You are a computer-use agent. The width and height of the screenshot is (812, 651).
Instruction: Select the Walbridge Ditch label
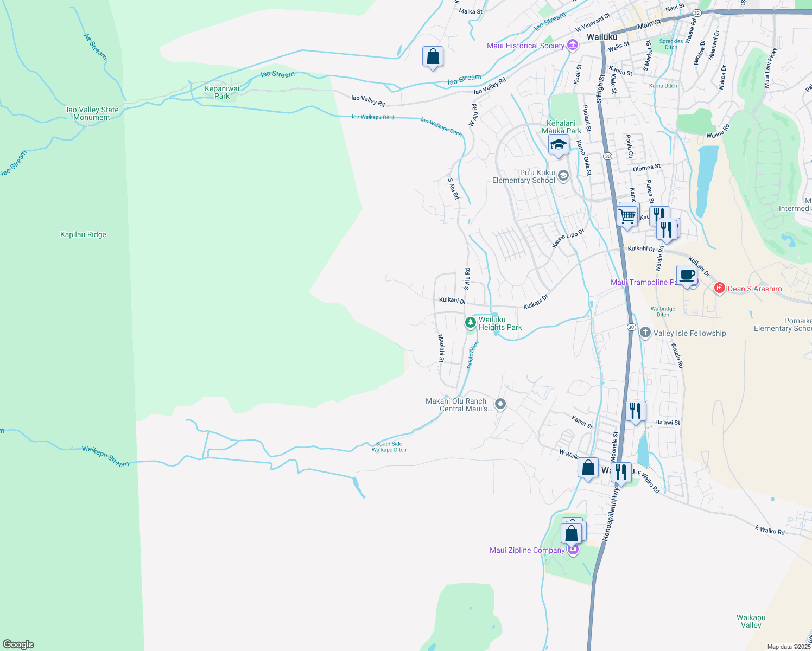pos(663,312)
